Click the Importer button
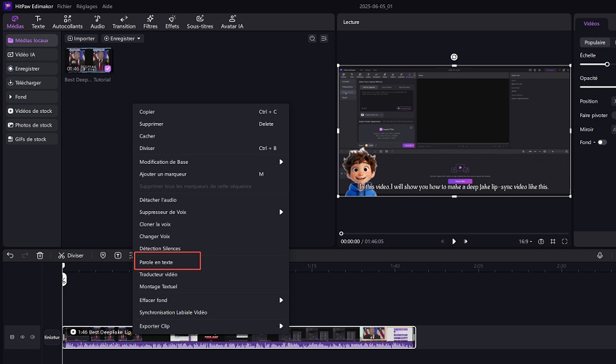Image resolution: width=616 pixels, height=364 pixels. 82,39
